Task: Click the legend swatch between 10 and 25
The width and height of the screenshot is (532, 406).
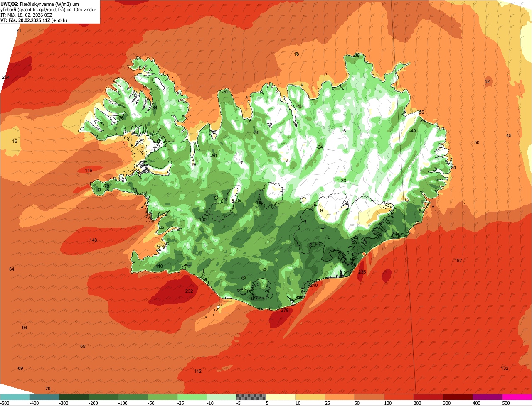Action: tap(310, 397)
